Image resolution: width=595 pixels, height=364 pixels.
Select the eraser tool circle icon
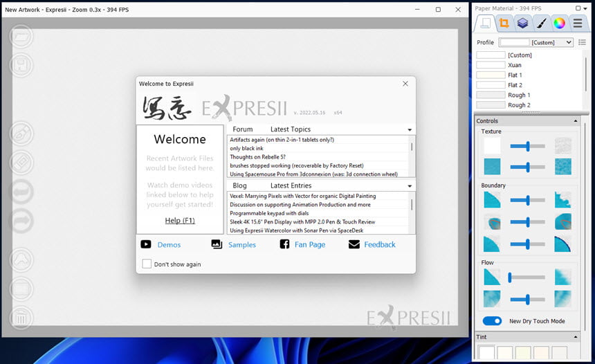21,163
